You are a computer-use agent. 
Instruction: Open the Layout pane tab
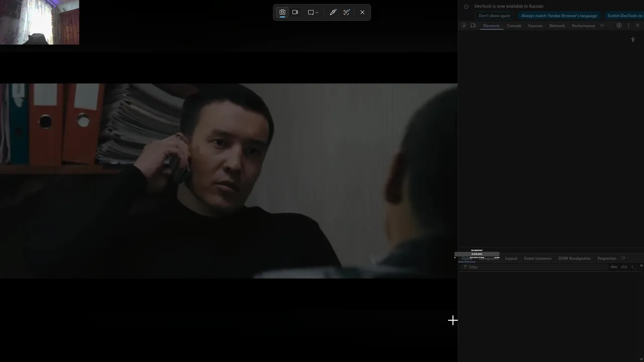tap(511, 258)
